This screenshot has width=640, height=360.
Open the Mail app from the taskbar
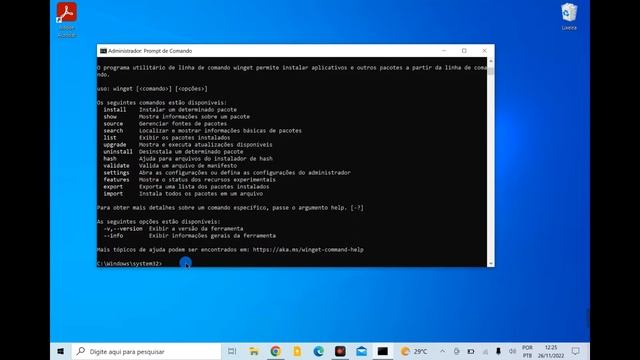(x=362, y=351)
